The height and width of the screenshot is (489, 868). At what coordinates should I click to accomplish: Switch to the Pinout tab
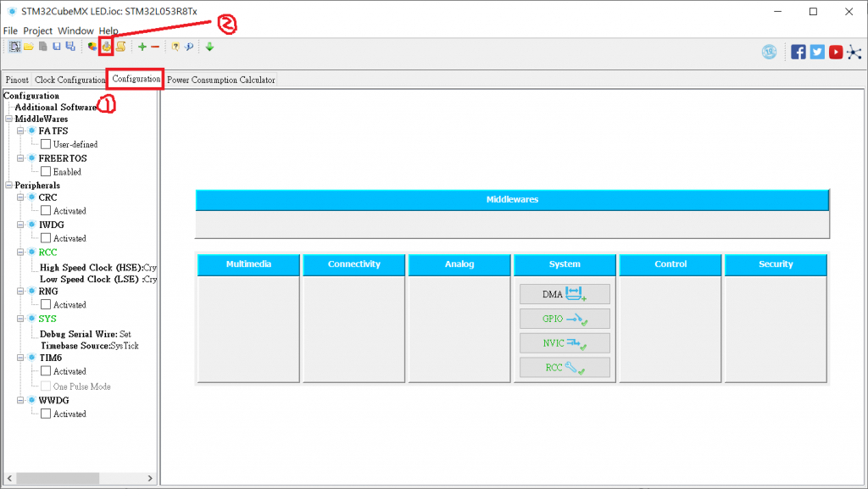17,80
